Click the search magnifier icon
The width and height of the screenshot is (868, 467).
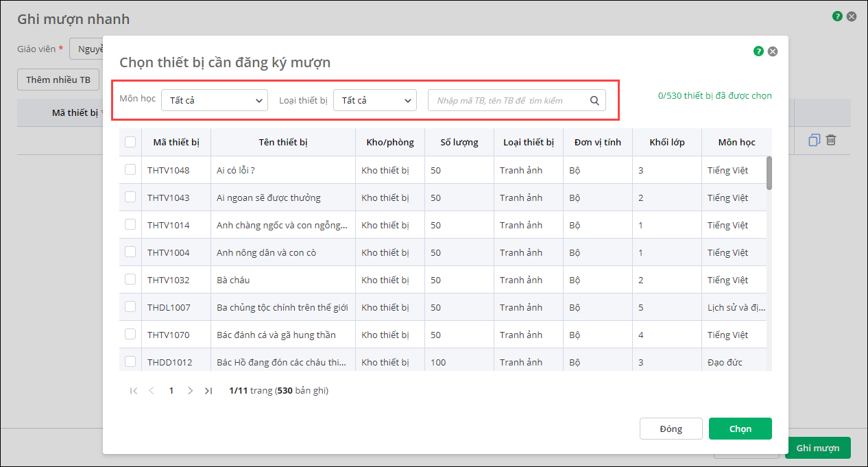pyautogui.click(x=594, y=100)
